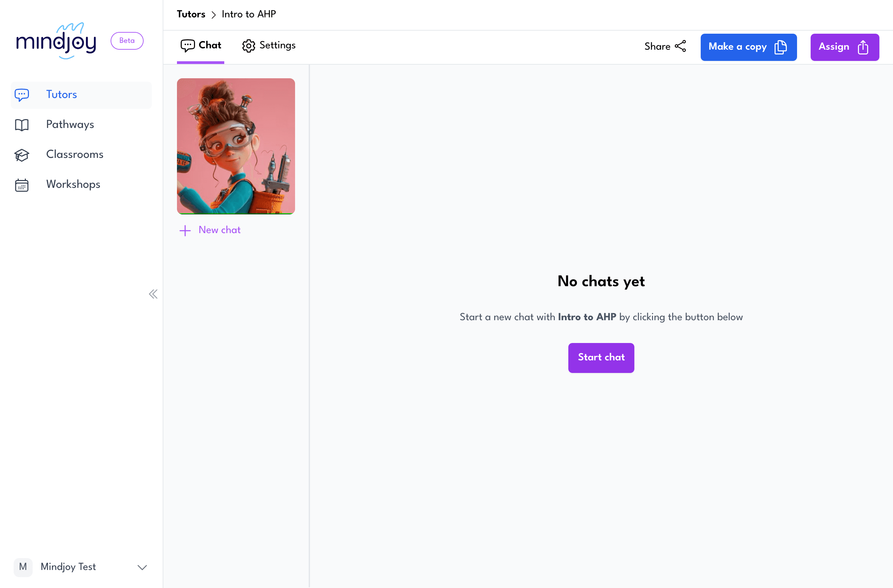Screen dimensions: 893x588
Task: Assign the Intro to AHP tutor
Action: point(844,47)
